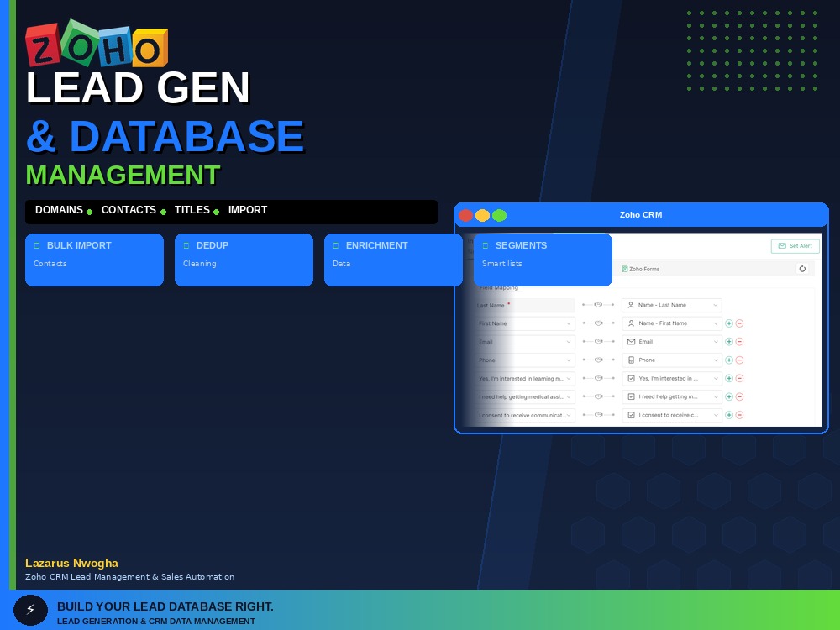Click the Zoho Forms icon label
The image size is (840, 630).
(x=640, y=269)
